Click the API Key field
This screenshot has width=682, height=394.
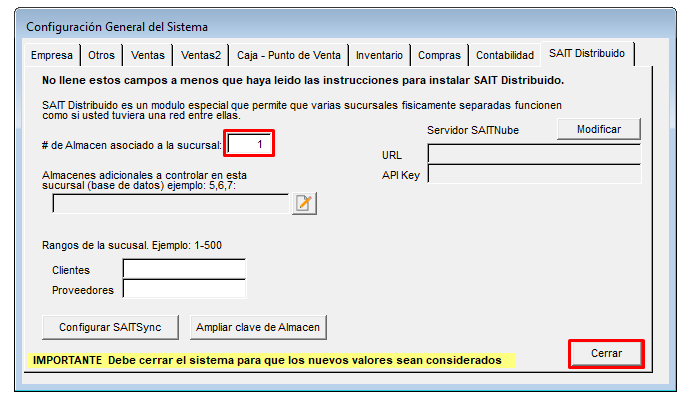[534, 174]
